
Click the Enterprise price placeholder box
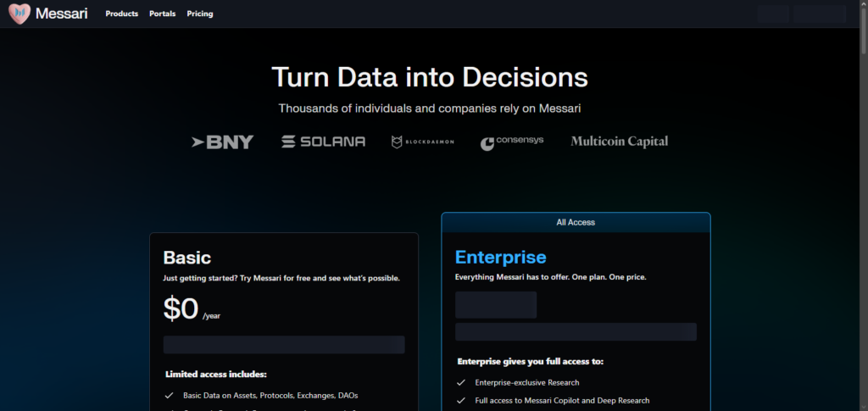click(496, 305)
